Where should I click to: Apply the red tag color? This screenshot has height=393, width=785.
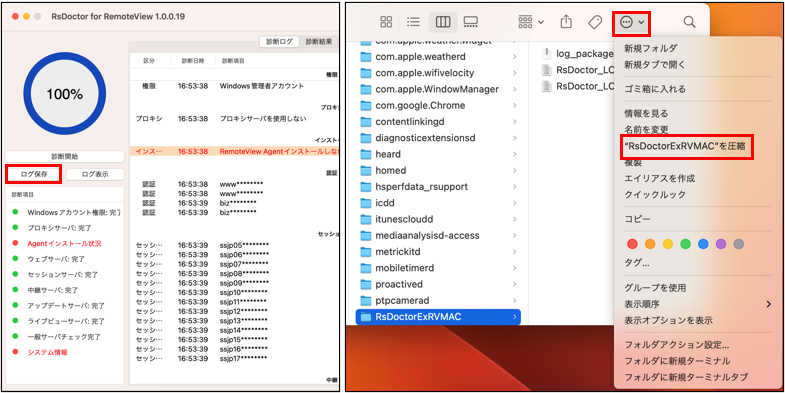[x=632, y=244]
